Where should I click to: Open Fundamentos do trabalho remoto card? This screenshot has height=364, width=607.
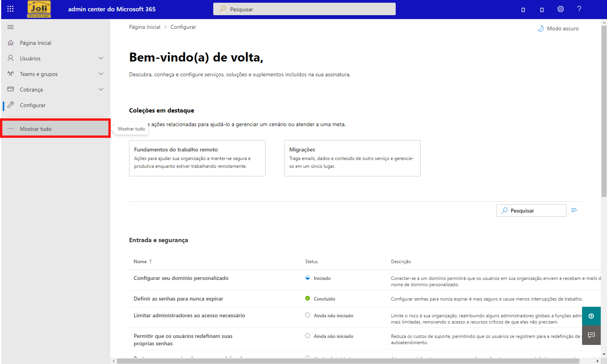click(197, 158)
